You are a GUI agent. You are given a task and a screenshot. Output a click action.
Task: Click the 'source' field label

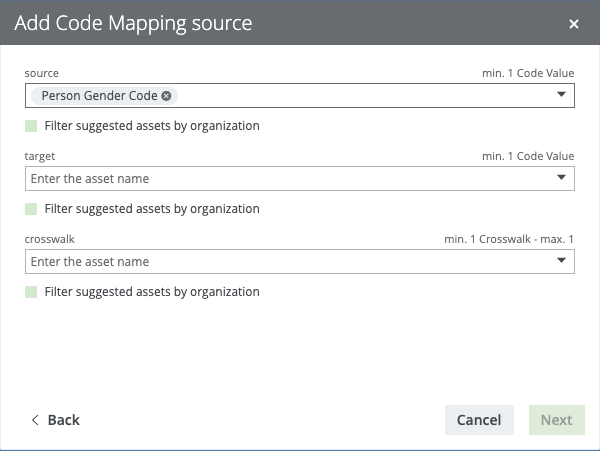[x=42, y=74]
